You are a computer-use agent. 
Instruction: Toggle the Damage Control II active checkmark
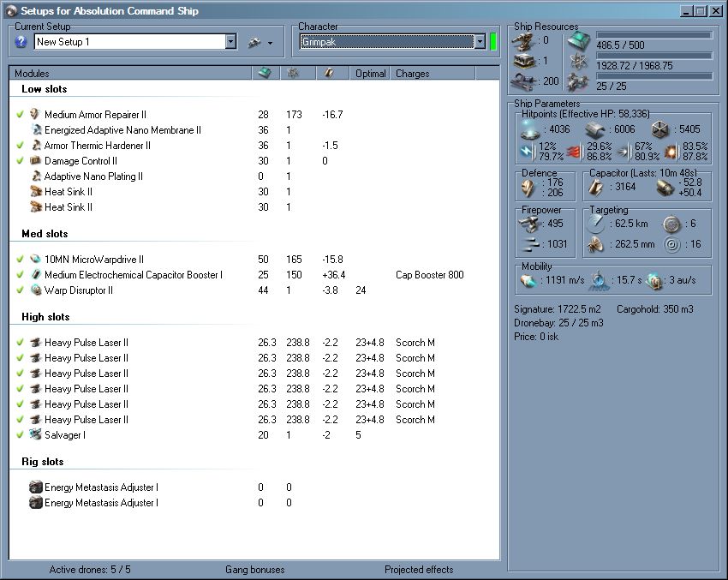point(20,161)
